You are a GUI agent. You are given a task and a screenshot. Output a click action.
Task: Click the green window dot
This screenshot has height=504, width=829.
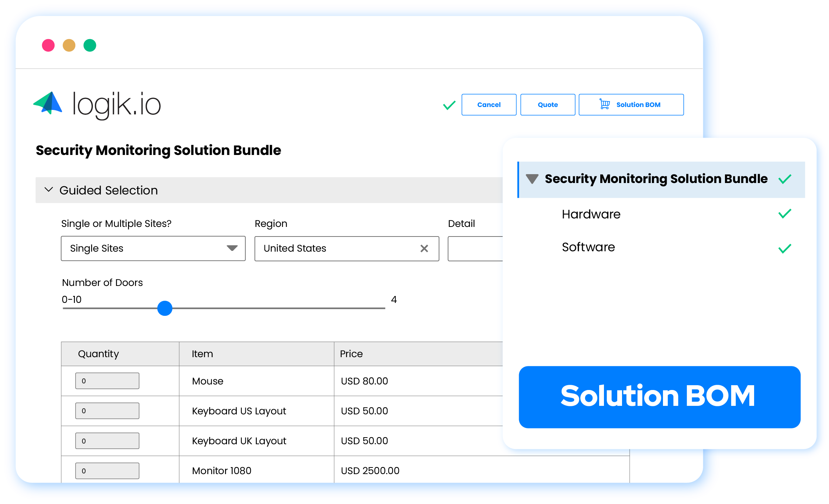point(90,45)
